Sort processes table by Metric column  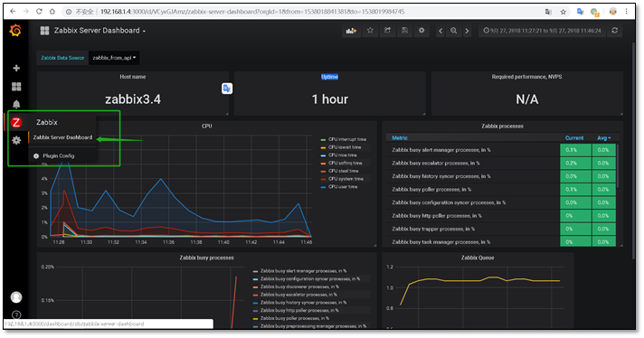[x=400, y=138]
